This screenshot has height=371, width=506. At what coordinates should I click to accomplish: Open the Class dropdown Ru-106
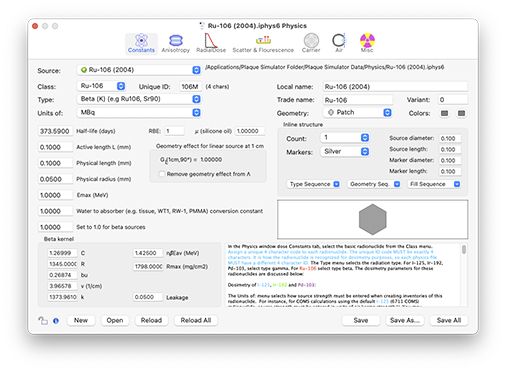101,86
